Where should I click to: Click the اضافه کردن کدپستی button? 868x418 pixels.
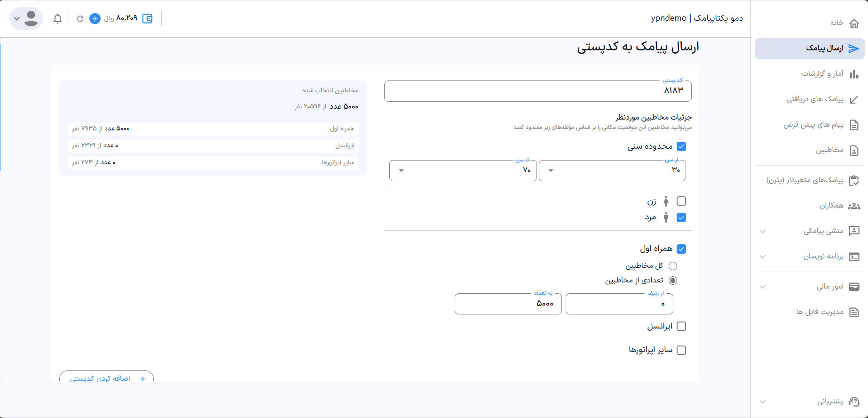point(106,378)
